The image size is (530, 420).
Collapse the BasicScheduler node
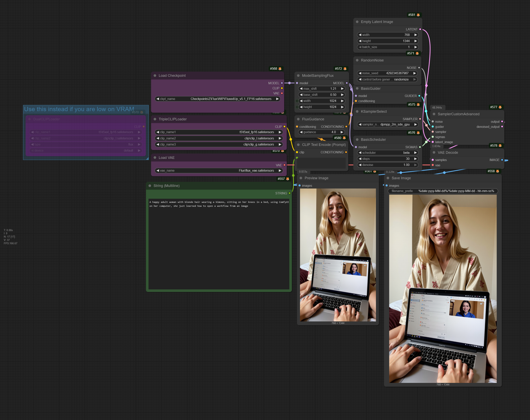(357, 139)
